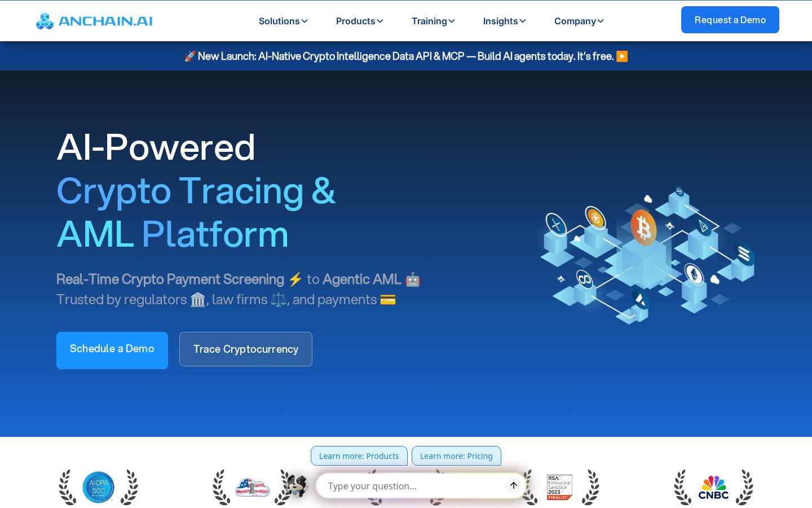The height and width of the screenshot is (508, 812).
Task: Click the blockchain network illustration
Action: (647, 255)
